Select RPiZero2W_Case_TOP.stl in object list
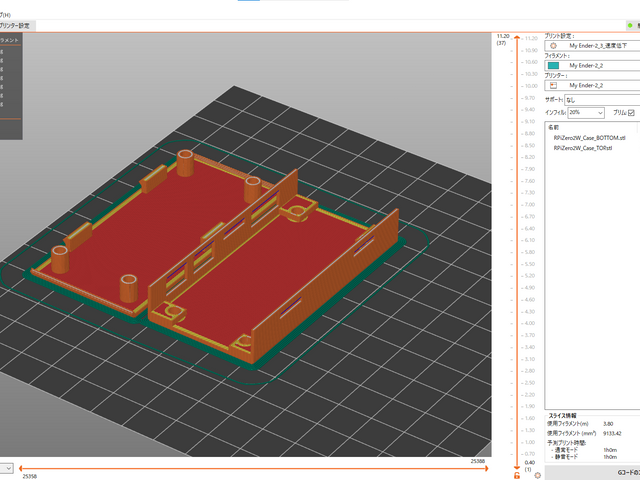 click(x=582, y=147)
